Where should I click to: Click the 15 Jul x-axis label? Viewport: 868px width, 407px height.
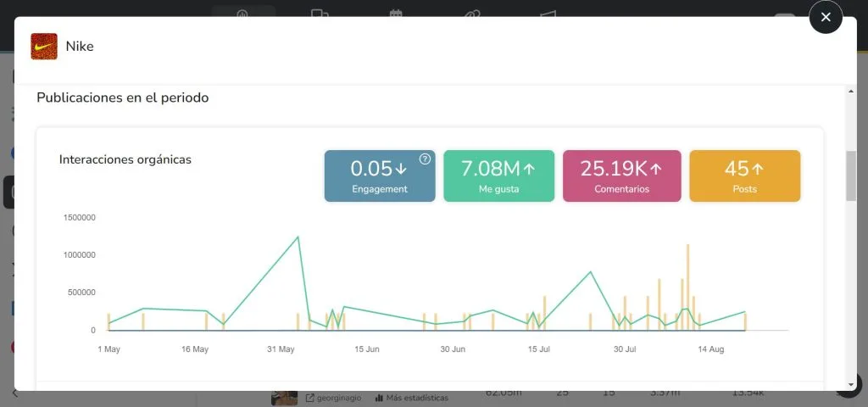pyautogui.click(x=538, y=349)
